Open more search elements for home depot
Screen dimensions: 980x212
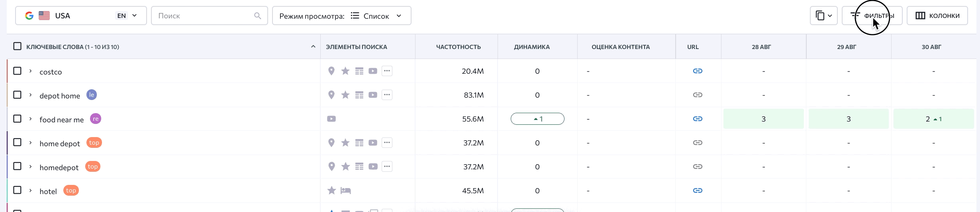(387, 143)
